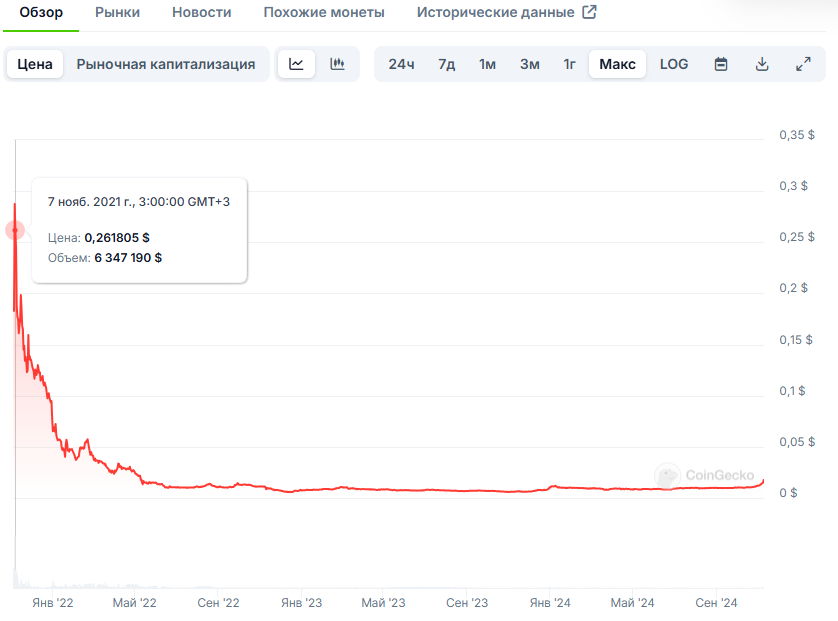Expand chart to fullscreen
This screenshot has width=838, height=621.
click(802, 64)
